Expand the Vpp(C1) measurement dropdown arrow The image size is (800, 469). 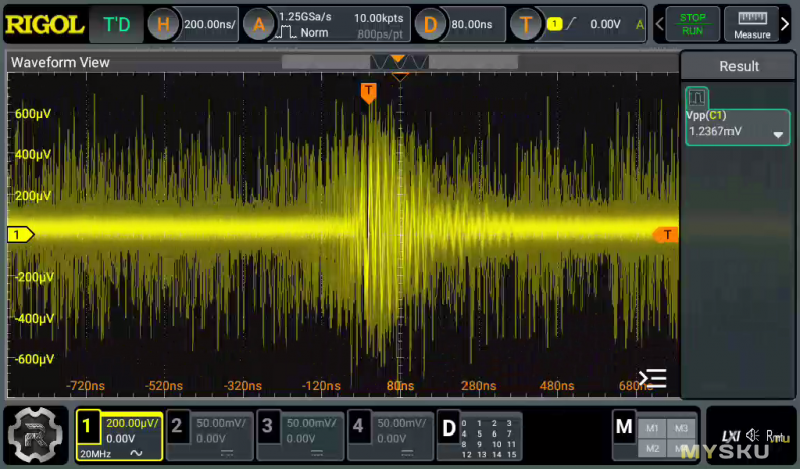coord(778,135)
